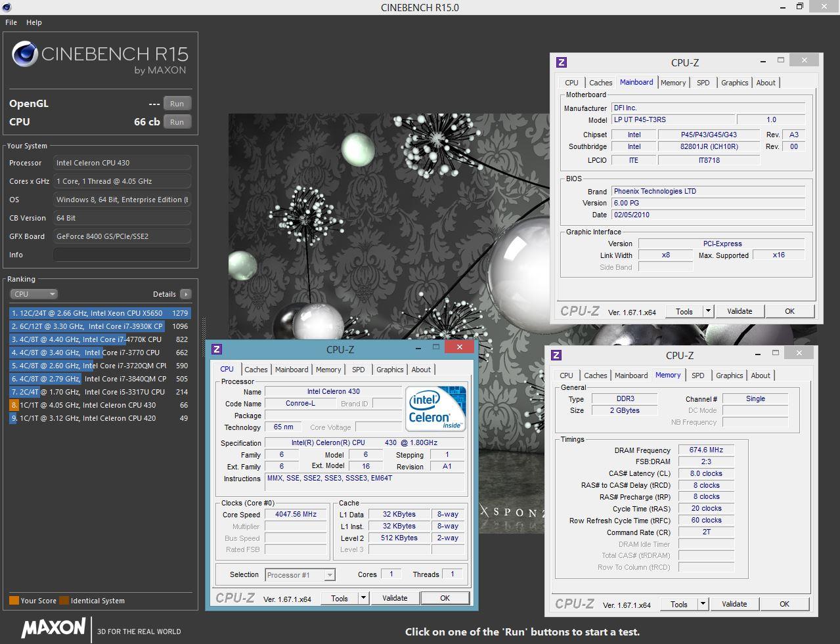Click Validate in the Memory window
This screenshot has width=840, height=644.
(x=734, y=604)
